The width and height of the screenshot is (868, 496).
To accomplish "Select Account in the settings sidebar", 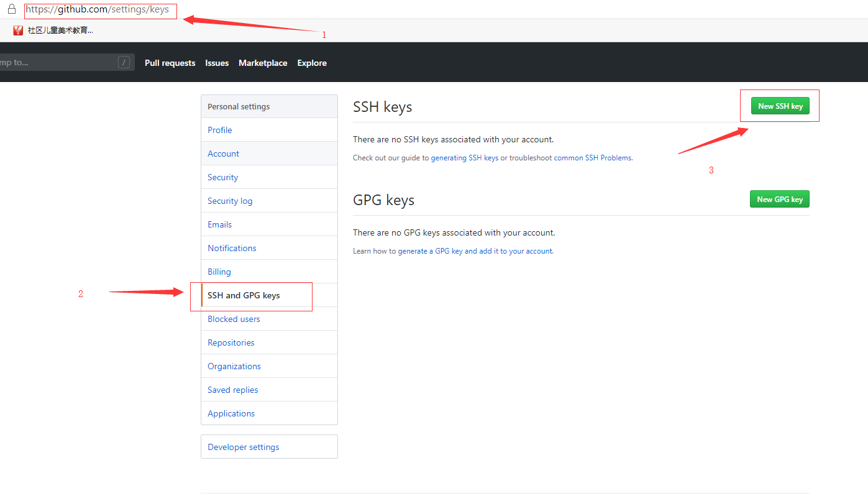I will [x=269, y=154].
